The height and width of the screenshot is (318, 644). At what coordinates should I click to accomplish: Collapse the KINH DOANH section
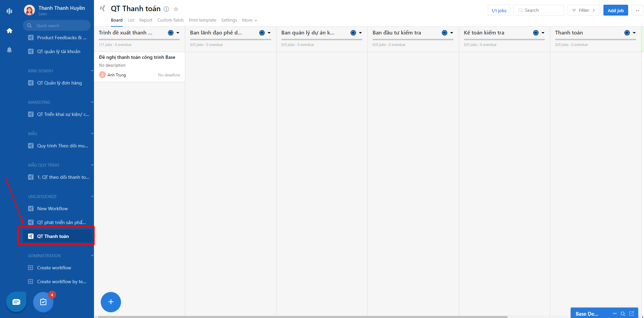(x=92, y=71)
